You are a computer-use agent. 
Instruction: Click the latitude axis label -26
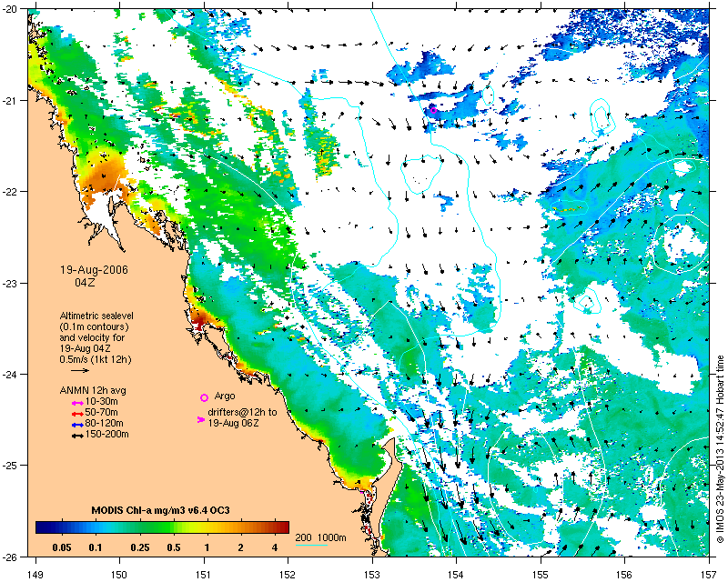(x=9, y=557)
